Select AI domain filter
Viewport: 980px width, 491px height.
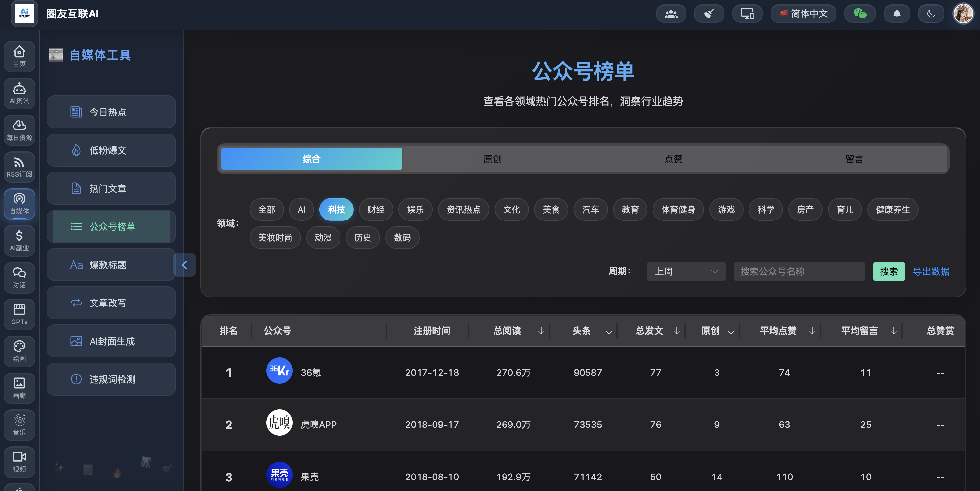(x=301, y=210)
